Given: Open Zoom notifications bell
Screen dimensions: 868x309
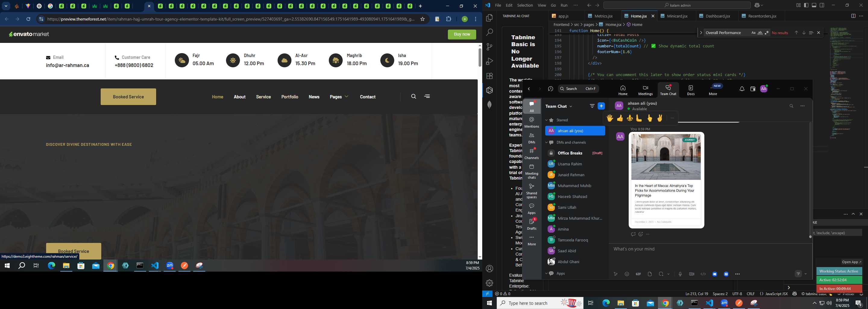Looking at the screenshot, I should [742, 89].
